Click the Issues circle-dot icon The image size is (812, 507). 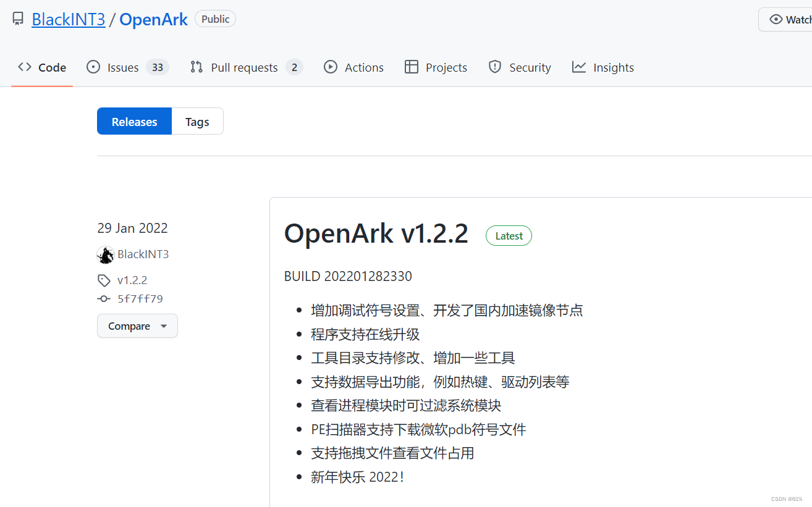coord(93,67)
